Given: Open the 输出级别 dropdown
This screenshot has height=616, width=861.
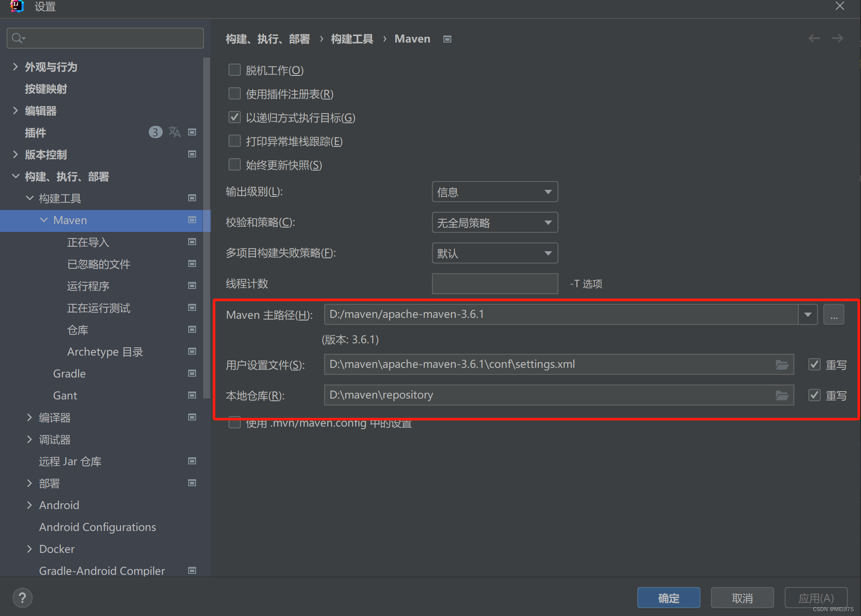Looking at the screenshot, I should click(x=495, y=192).
